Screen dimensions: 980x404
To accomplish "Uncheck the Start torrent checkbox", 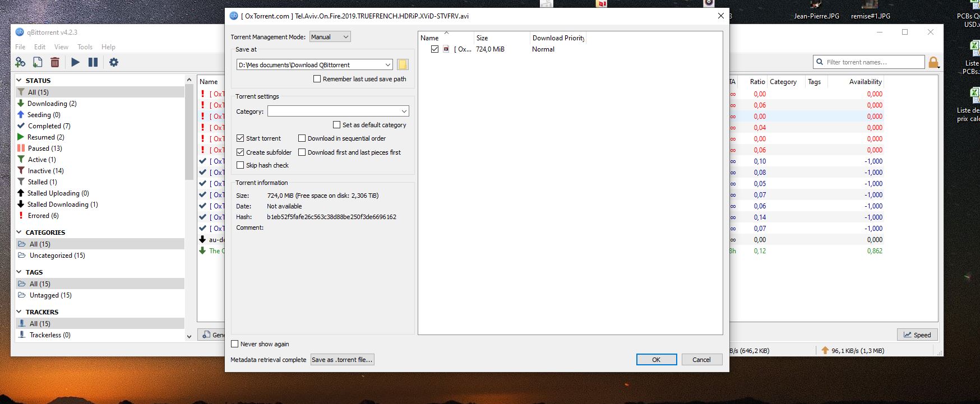I will coord(241,138).
